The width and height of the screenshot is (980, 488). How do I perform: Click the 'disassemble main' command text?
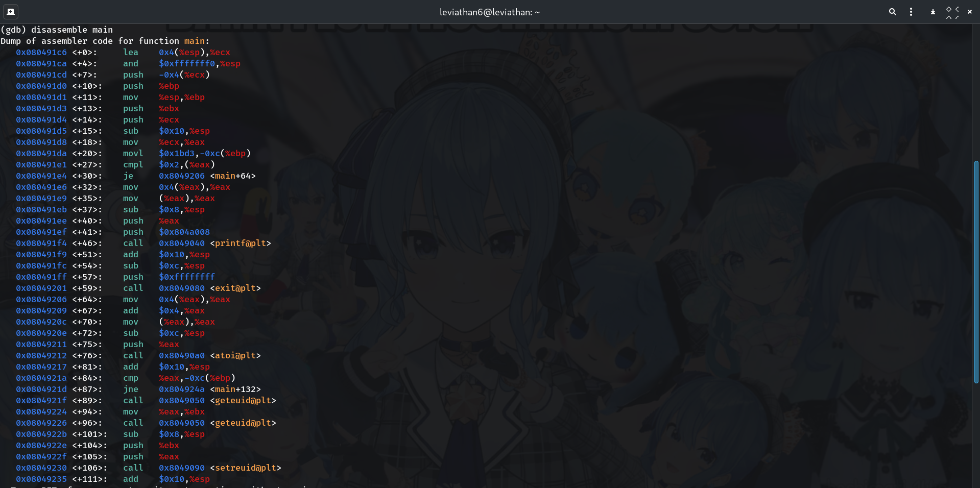point(71,30)
